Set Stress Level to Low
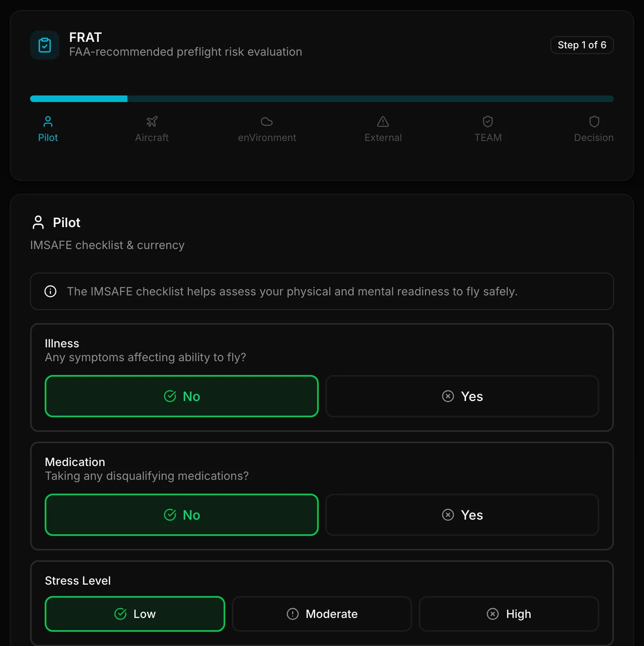Viewport: 644px width, 646px height. pyautogui.click(x=135, y=614)
